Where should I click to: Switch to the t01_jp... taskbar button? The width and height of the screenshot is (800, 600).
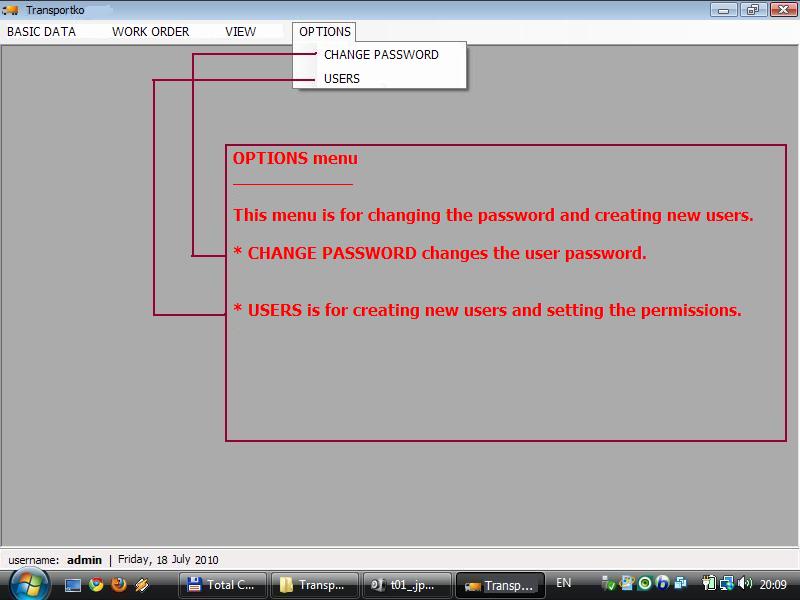(407, 585)
